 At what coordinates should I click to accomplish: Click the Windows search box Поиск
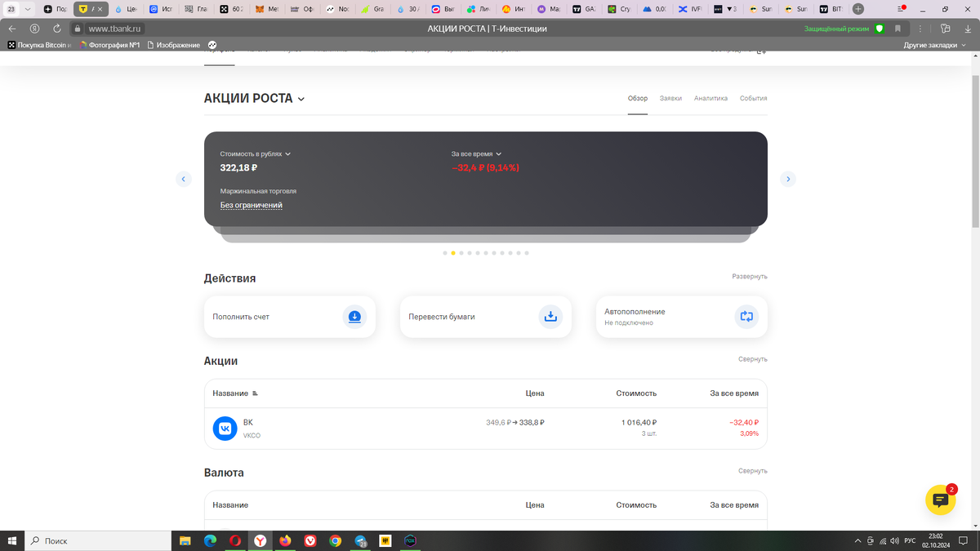(x=98, y=540)
